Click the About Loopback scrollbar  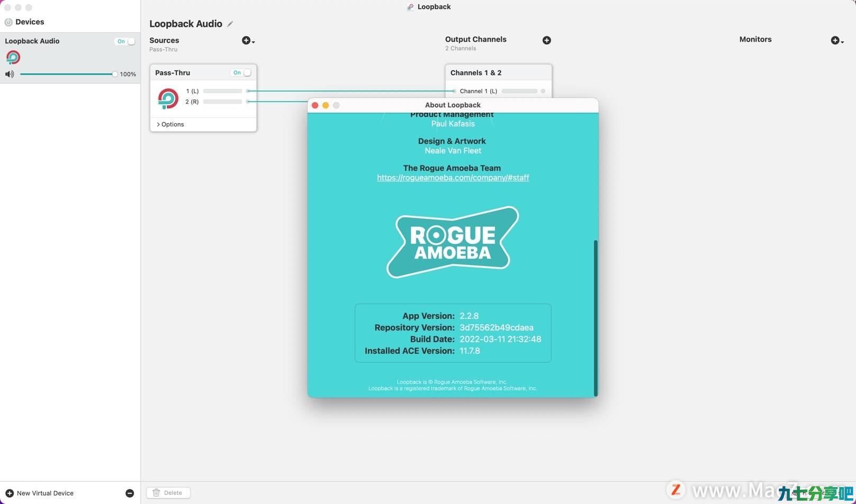pos(596,318)
